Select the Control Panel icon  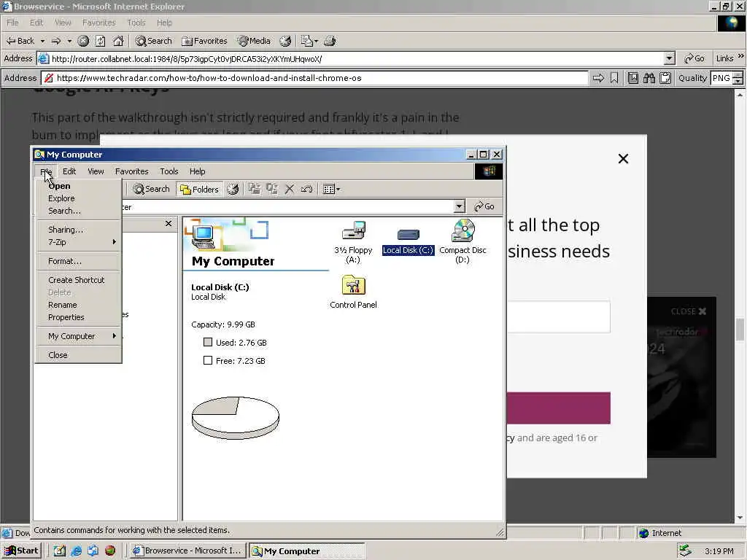[x=353, y=292]
